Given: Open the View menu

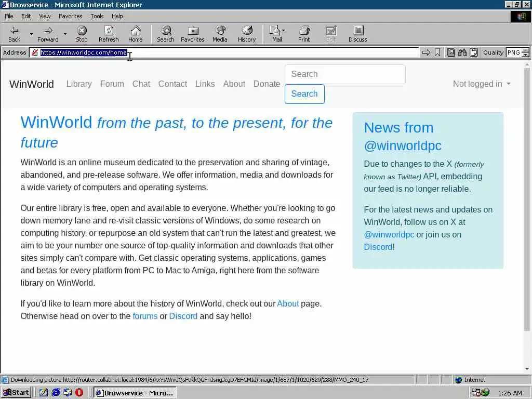Looking at the screenshot, I should coord(45,16).
